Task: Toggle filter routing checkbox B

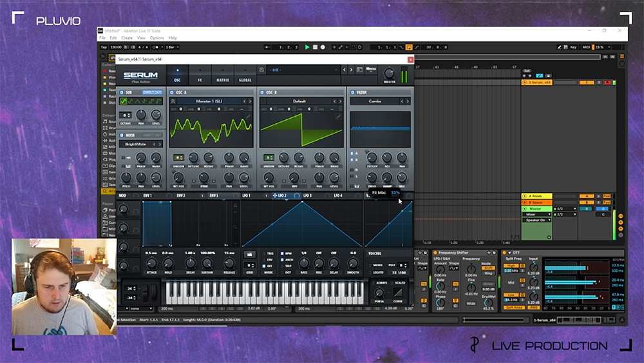Action: 352,159
